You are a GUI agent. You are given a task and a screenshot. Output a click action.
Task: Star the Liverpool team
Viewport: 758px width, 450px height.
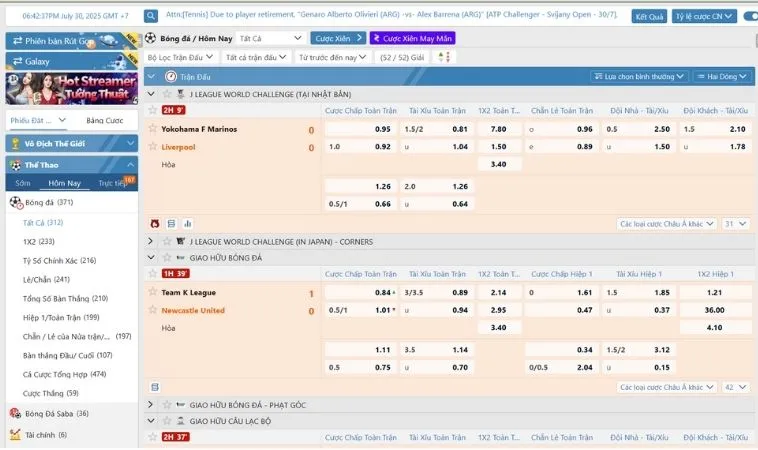pos(153,146)
